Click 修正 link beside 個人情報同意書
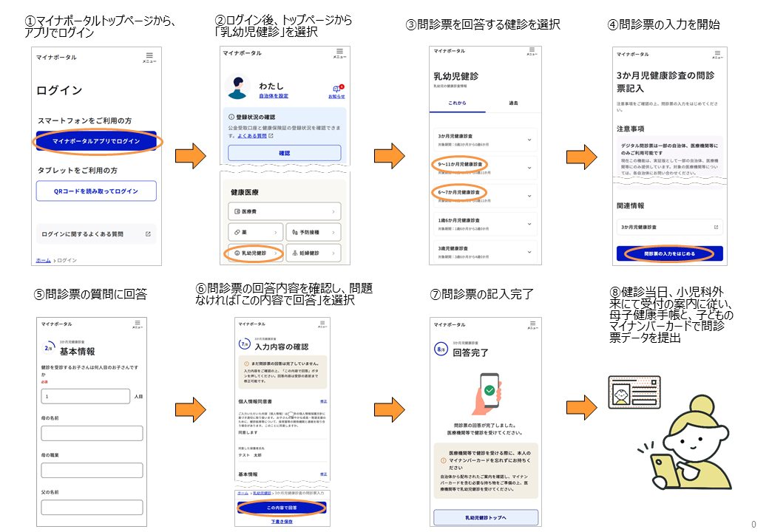 [324, 401]
